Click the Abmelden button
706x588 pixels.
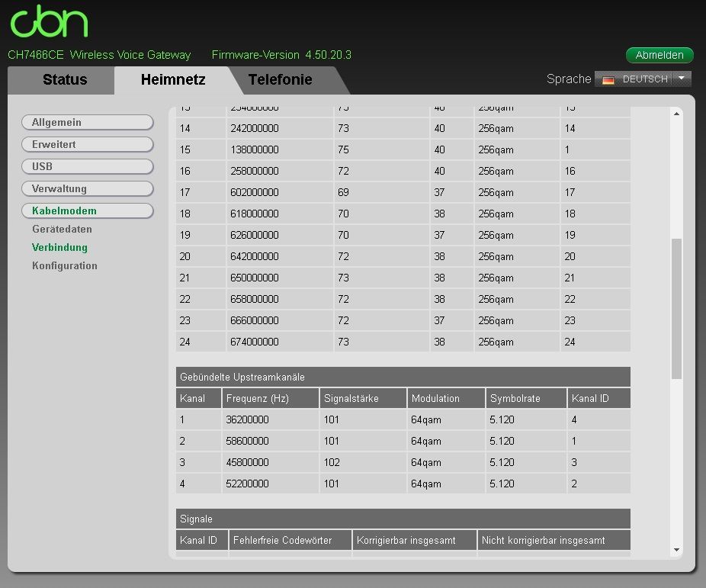pos(659,55)
